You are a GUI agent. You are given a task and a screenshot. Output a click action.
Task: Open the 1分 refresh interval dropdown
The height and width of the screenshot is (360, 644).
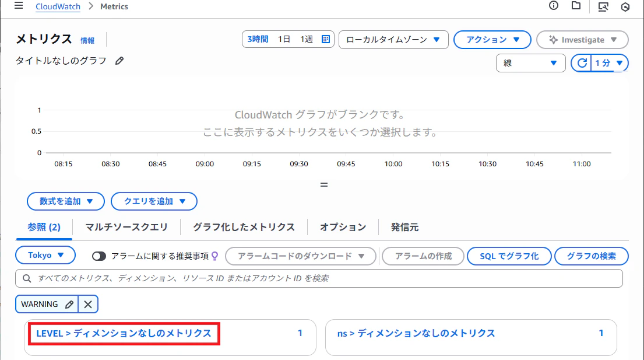[x=610, y=63]
